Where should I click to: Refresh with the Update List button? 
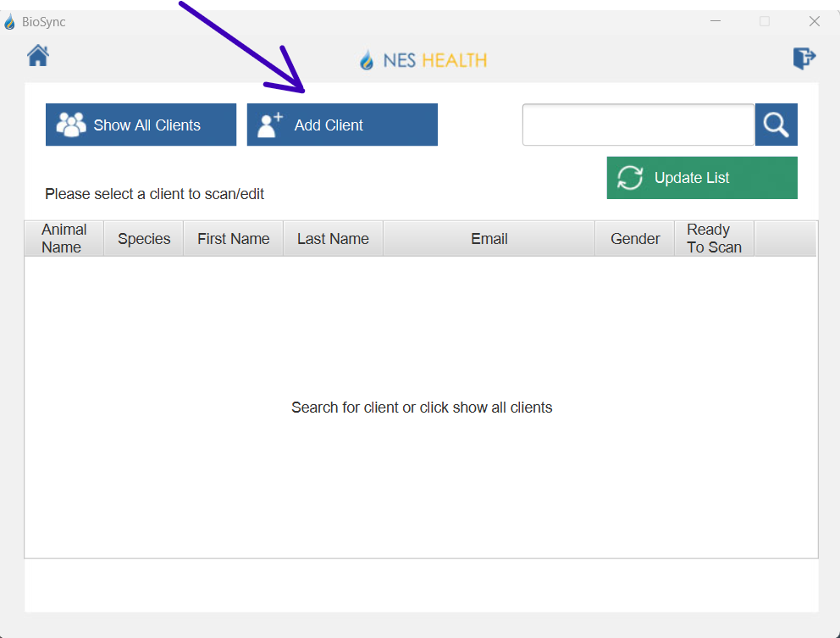tap(702, 177)
